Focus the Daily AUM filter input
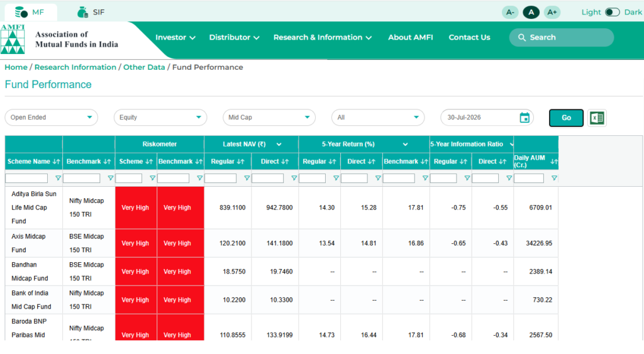The height and width of the screenshot is (354, 644). [x=528, y=178]
